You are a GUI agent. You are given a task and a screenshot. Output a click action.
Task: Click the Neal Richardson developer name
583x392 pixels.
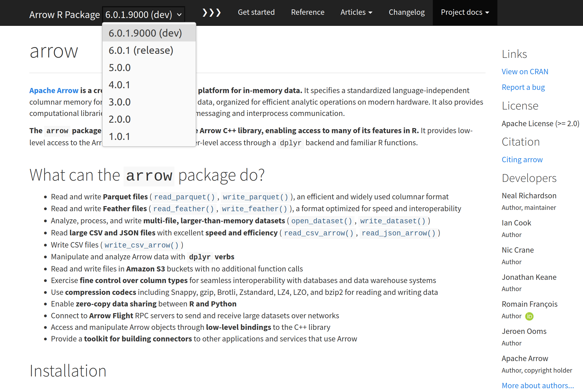[529, 196]
